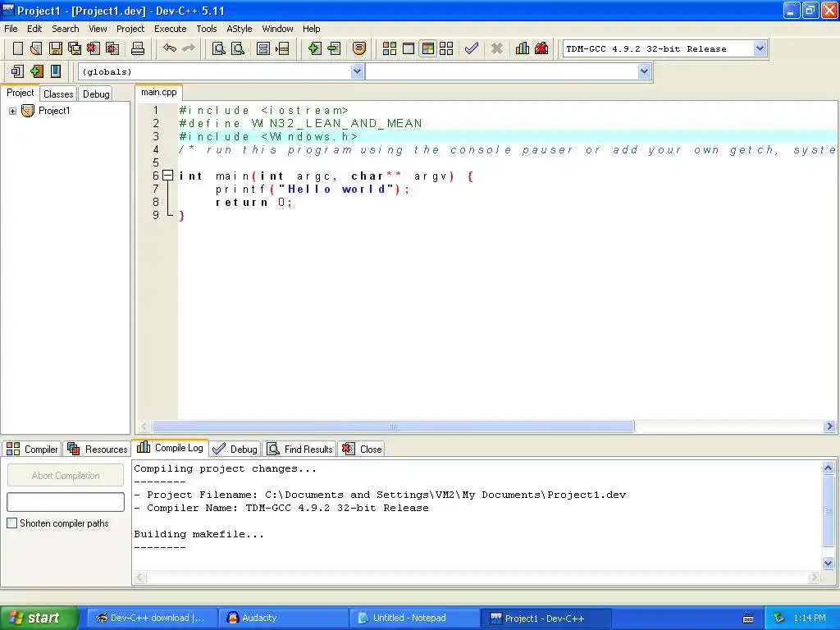This screenshot has height=630, width=840.
Task: Open the Project menu
Action: (130, 29)
